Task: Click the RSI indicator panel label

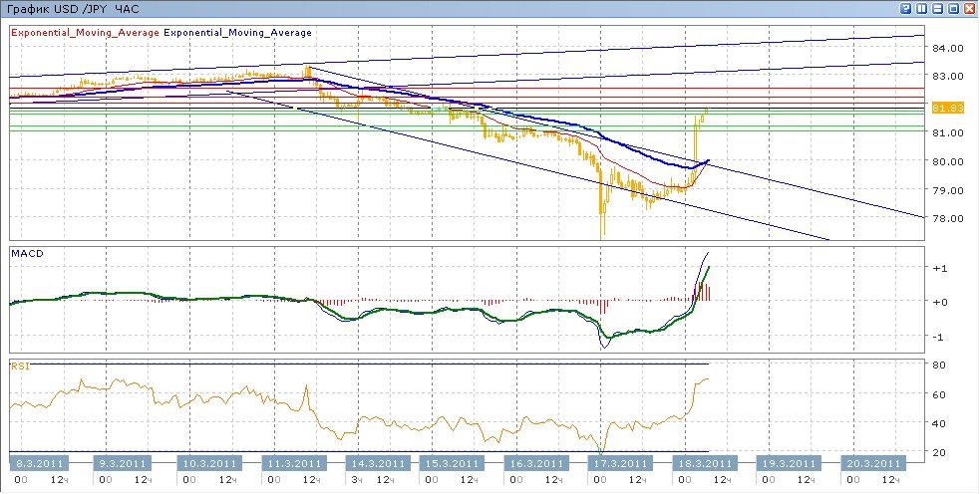Action: point(20,367)
